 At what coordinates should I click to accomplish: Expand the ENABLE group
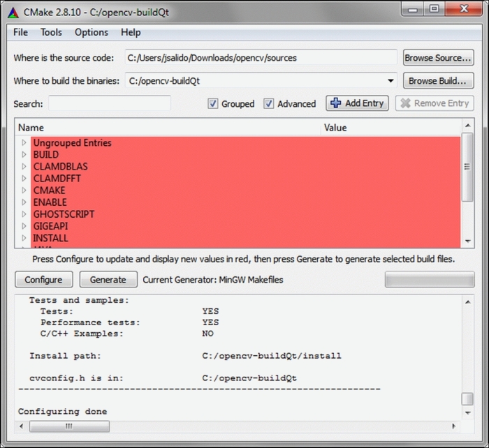click(x=24, y=202)
